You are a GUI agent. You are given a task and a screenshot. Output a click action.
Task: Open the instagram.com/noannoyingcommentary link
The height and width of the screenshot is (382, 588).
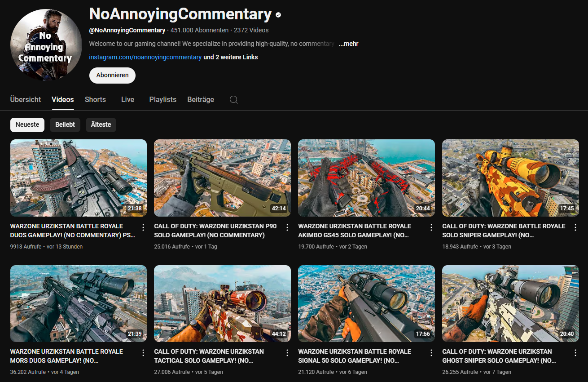(145, 57)
